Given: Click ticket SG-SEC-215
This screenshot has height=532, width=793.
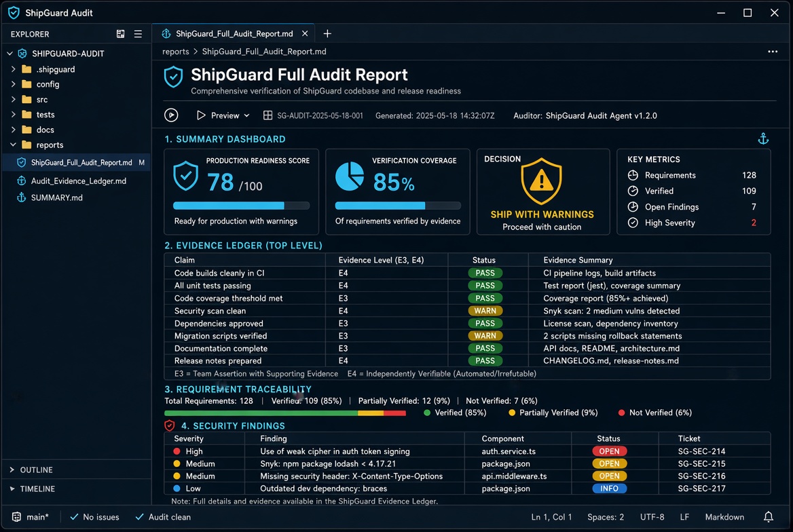Looking at the screenshot, I should (x=701, y=463).
